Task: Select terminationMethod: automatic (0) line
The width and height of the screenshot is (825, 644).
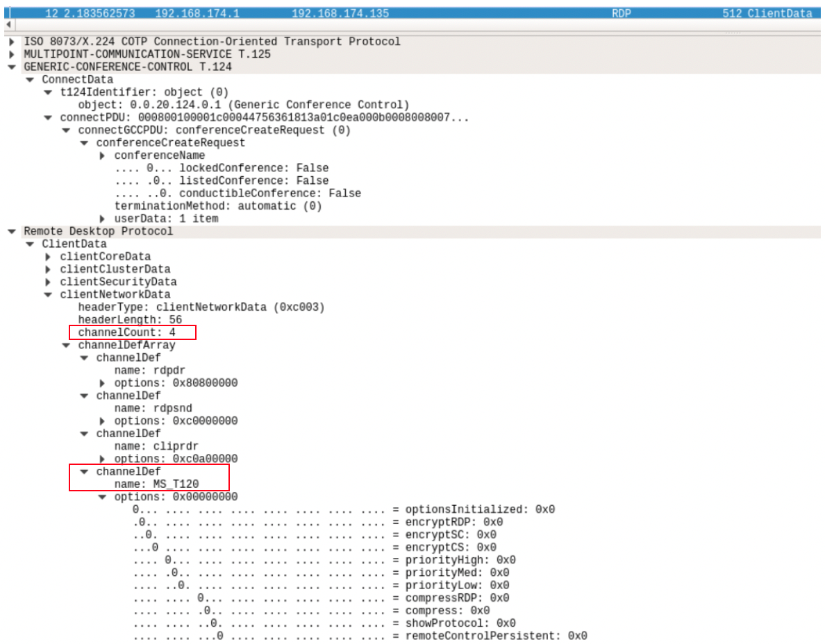Action: pyautogui.click(x=218, y=206)
